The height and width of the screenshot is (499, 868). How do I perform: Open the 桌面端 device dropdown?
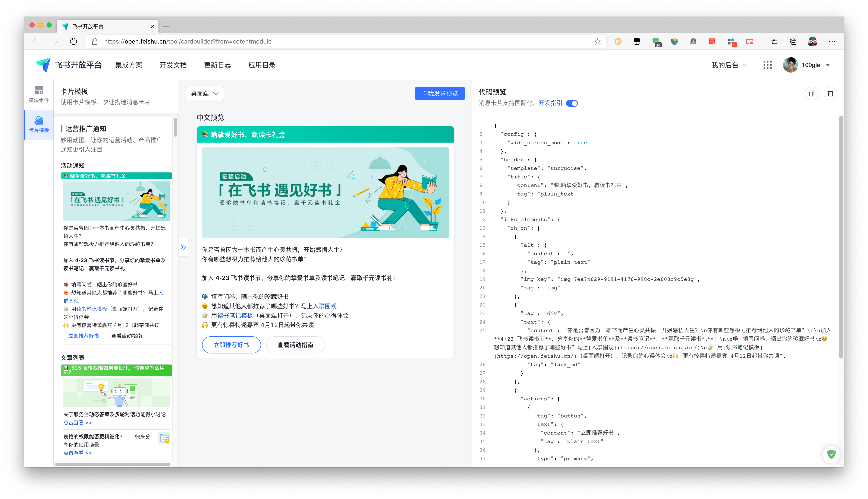coord(205,93)
